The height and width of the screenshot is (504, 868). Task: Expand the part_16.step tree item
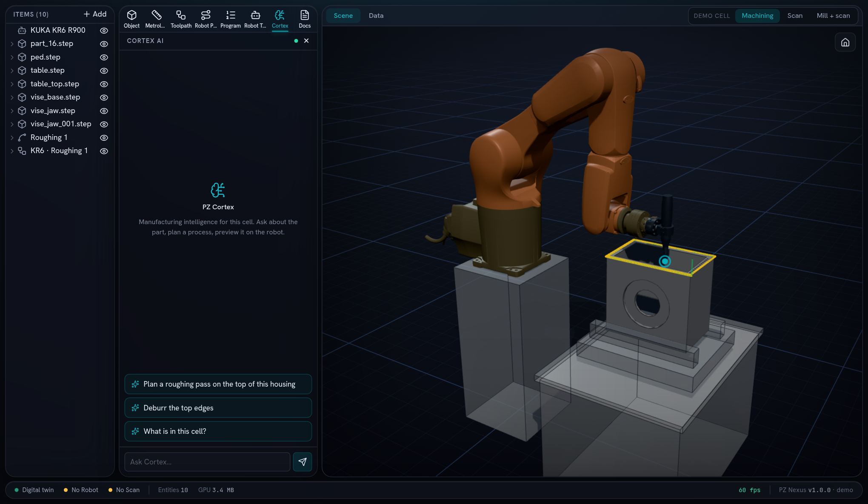click(12, 44)
